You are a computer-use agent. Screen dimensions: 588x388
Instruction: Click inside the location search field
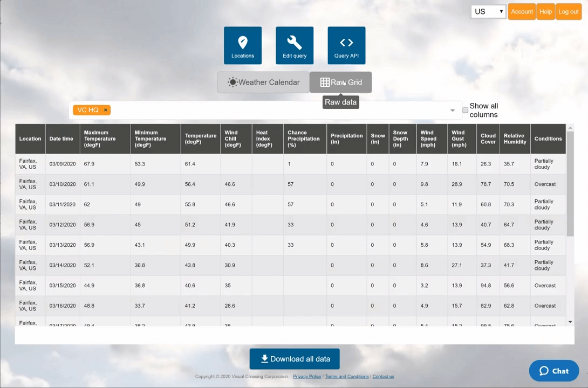(270, 110)
